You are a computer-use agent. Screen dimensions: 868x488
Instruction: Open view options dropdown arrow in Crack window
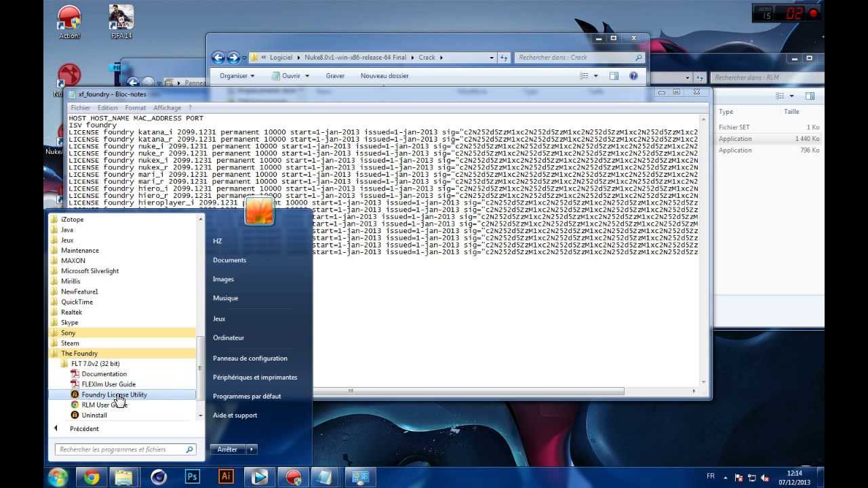coord(595,76)
